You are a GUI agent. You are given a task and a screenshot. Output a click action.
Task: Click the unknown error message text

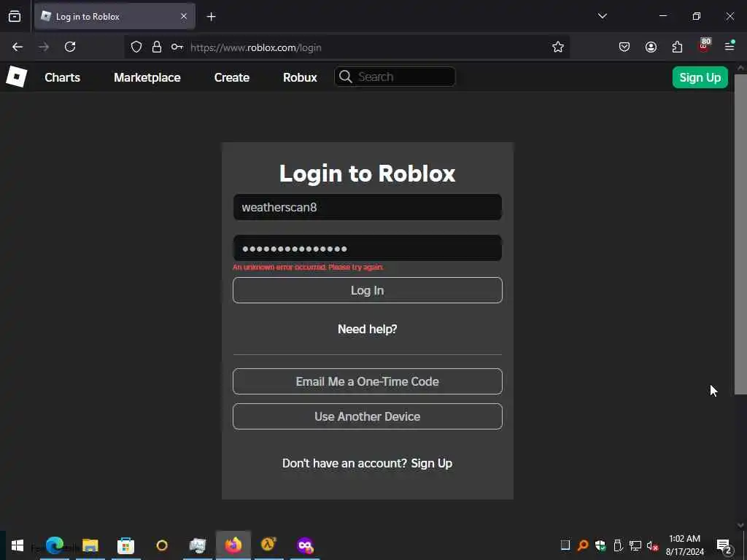[308, 267]
